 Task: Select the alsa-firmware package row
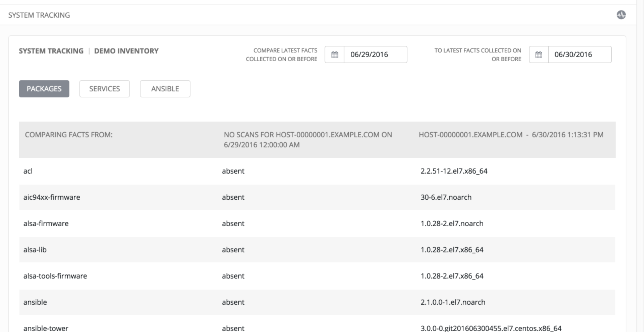46,224
